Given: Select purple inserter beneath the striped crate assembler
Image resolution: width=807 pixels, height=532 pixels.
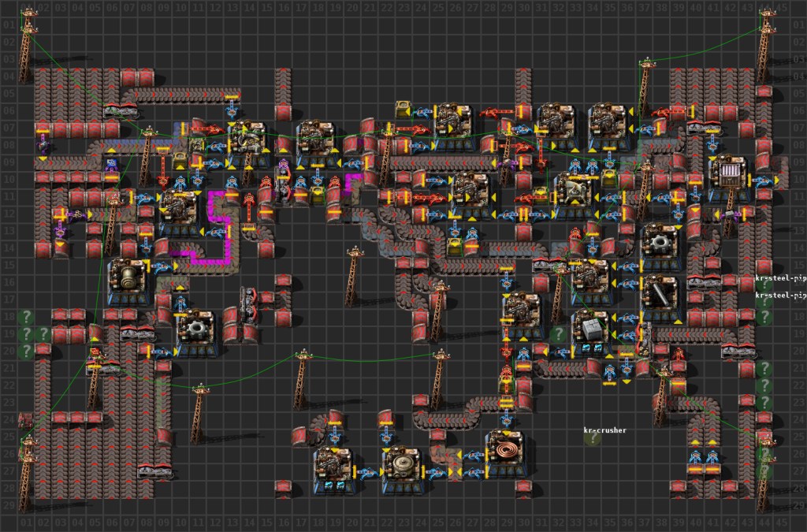Looking at the screenshot, I should pos(732,214).
